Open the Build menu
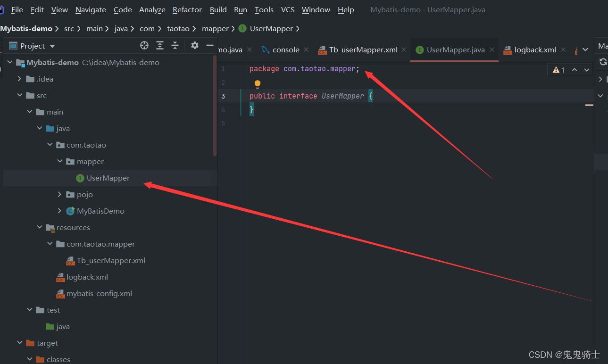 coord(218,9)
